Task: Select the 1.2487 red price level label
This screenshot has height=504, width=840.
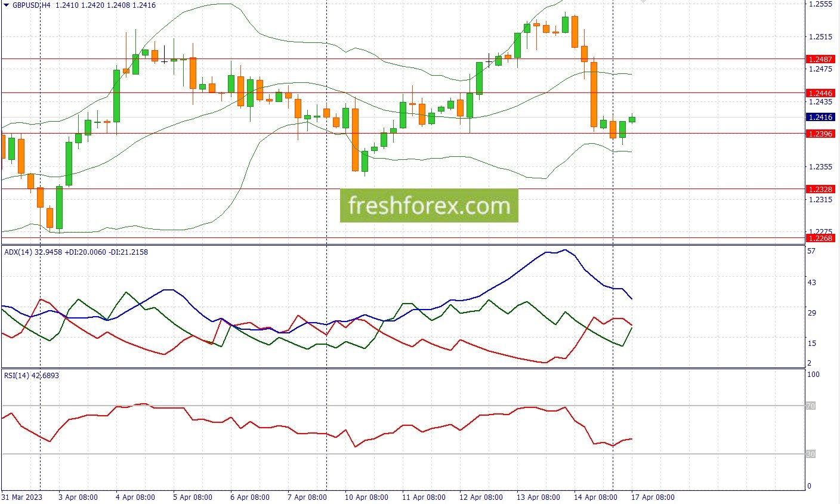Action: point(820,59)
